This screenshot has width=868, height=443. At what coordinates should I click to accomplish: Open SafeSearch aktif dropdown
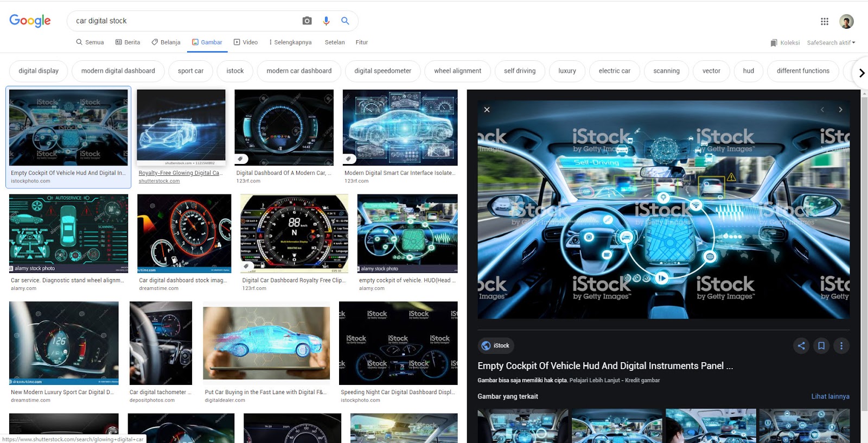[831, 43]
